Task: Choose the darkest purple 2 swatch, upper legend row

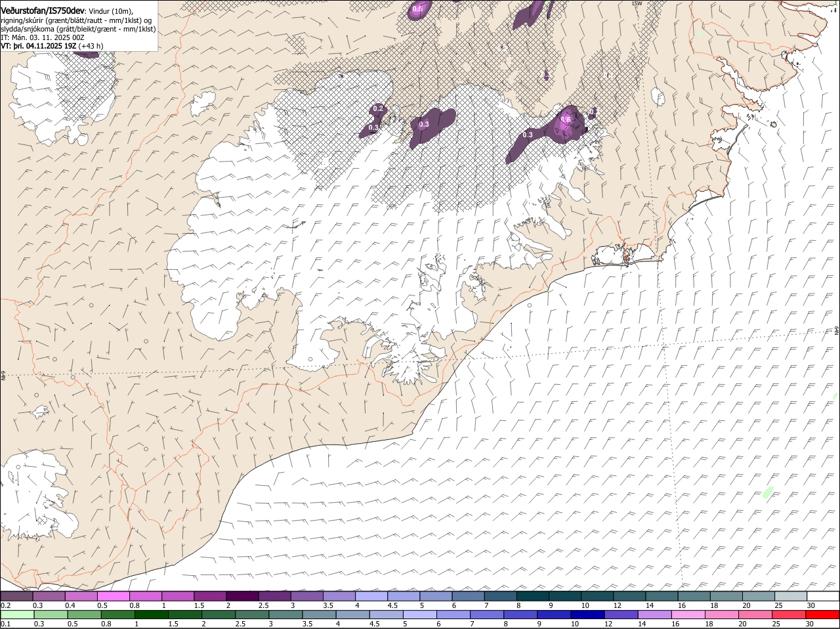Action: [x=243, y=596]
